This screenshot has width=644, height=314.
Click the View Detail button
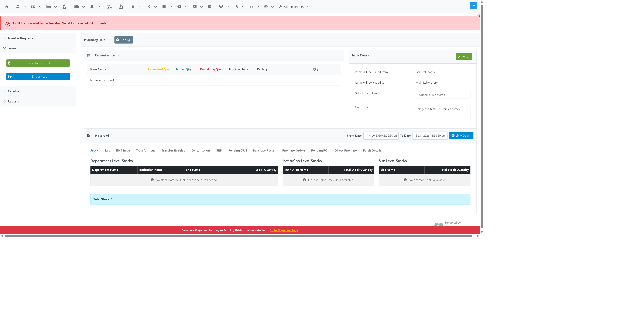(461, 135)
